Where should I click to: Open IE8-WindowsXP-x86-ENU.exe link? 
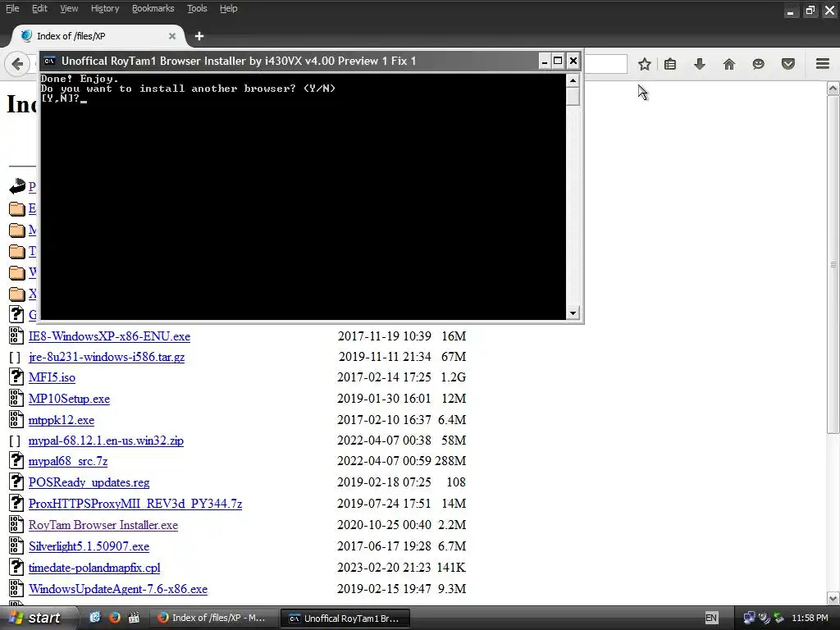click(x=109, y=336)
